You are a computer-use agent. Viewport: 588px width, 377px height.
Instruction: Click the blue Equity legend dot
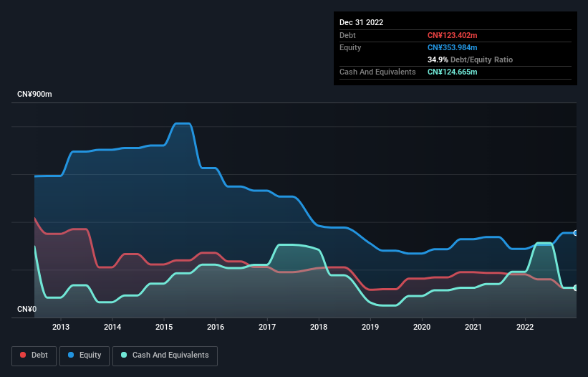coord(72,355)
